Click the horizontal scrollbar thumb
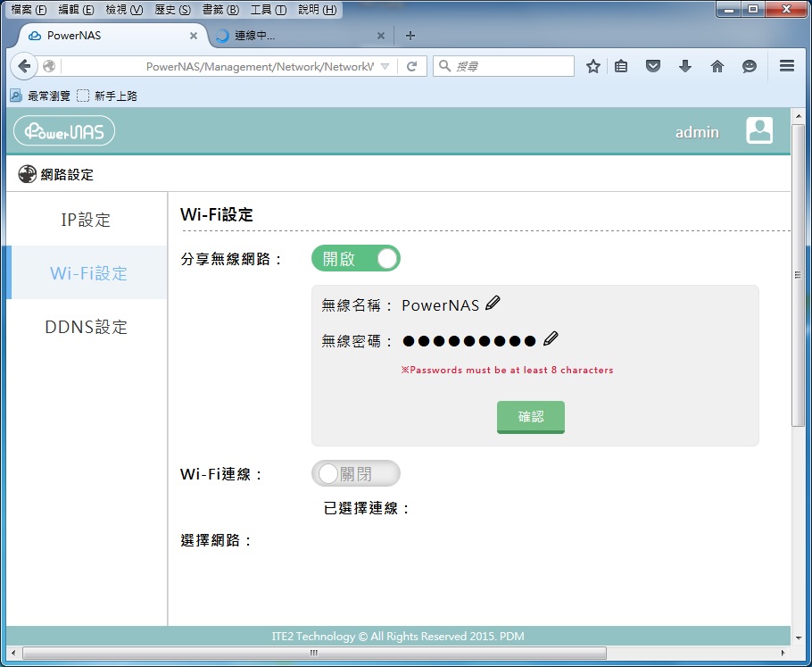The image size is (812, 667). [x=314, y=653]
